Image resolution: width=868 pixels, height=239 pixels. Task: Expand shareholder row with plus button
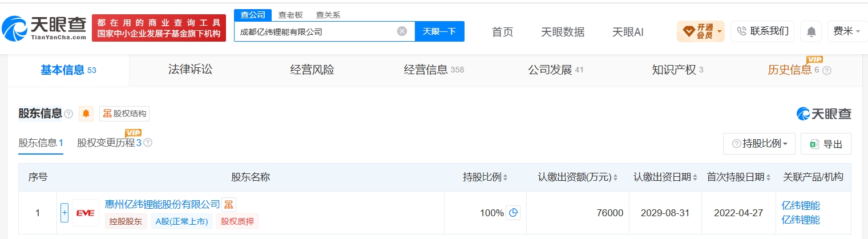(x=64, y=213)
